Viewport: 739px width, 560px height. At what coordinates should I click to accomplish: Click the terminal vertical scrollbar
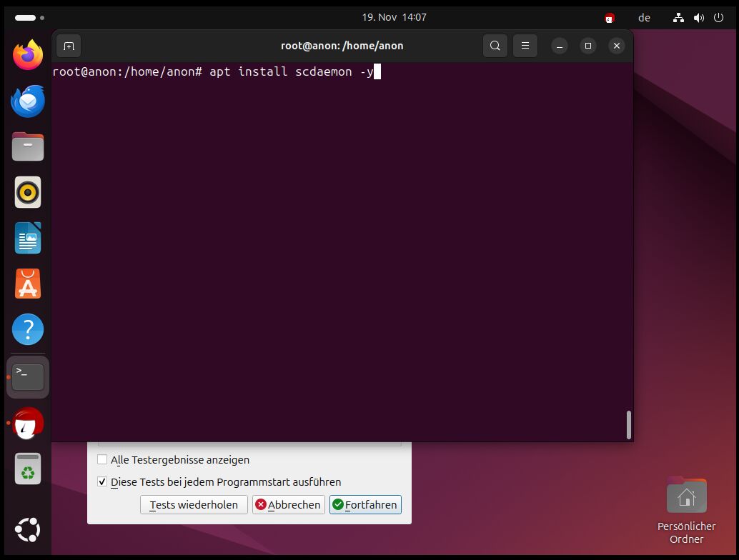pos(629,424)
